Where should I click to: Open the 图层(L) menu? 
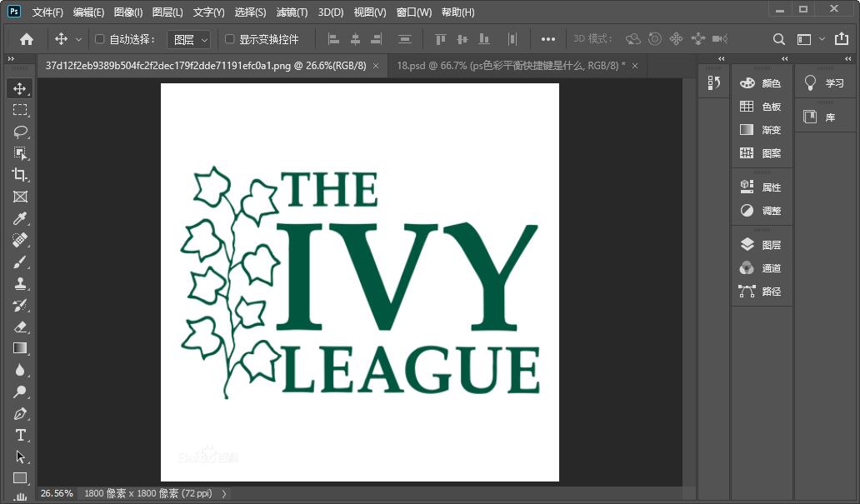[167, 12]
